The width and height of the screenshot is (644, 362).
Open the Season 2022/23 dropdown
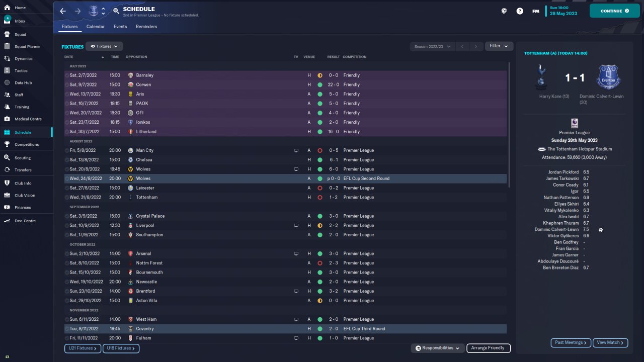coord(432,46)
